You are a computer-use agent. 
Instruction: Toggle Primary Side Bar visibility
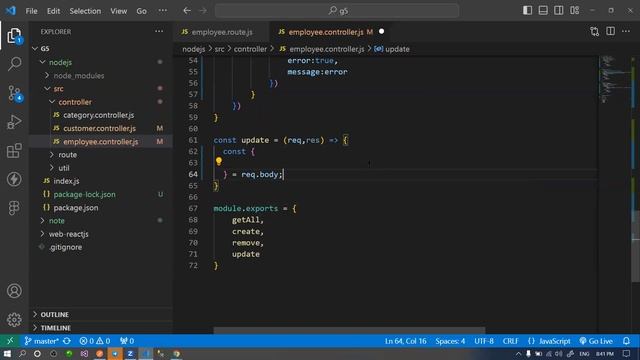click(x=527, y=11)
